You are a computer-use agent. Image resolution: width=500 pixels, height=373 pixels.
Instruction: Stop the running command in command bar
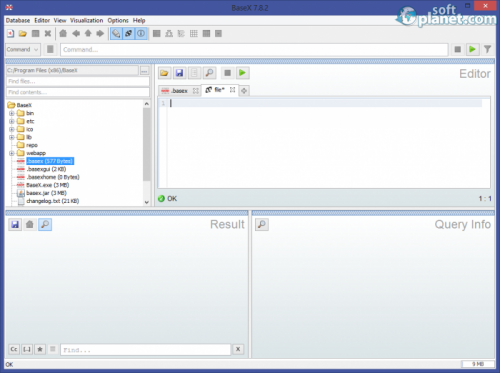(458, 49)
